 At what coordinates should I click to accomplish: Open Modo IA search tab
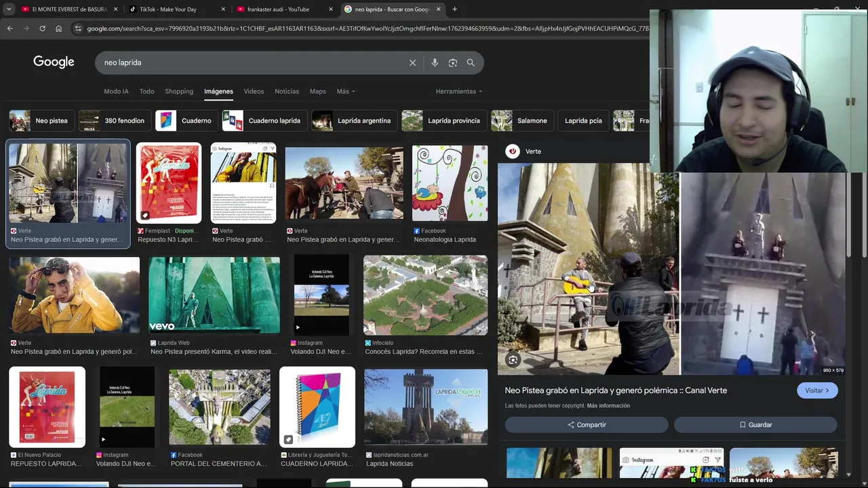[x=116, y=91]
